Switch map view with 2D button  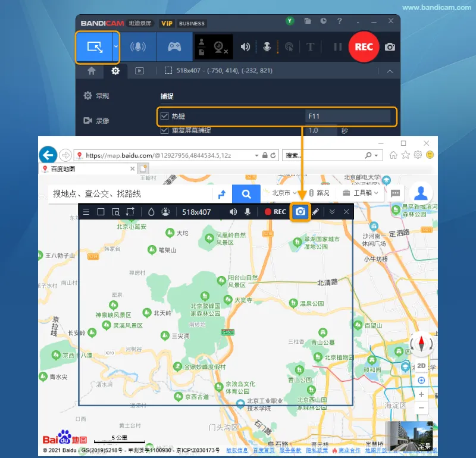click(x=421, y=366)
